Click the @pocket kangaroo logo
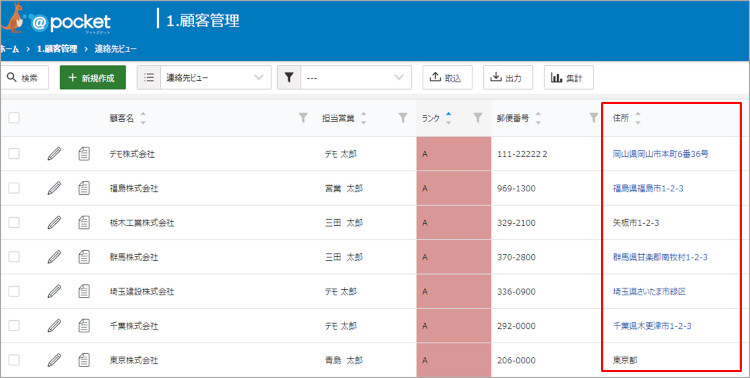The height and width of the screenshot is (378, 750). pyautogui.click(x=56, y=20)
